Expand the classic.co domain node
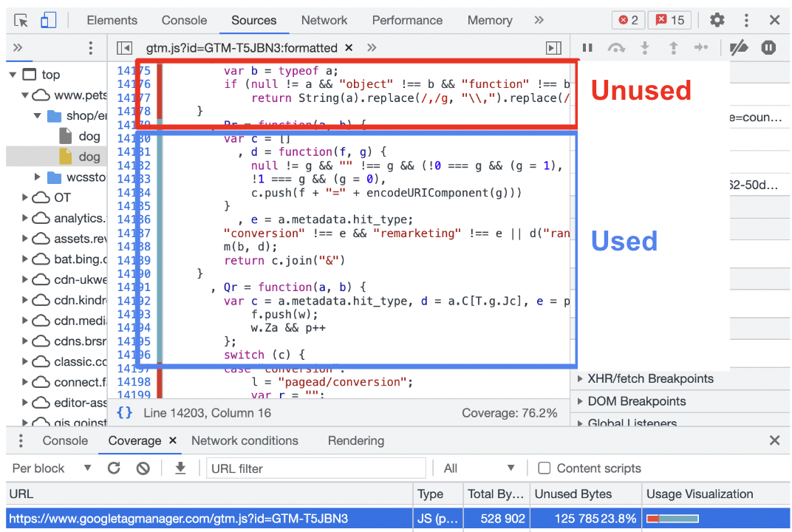 point(24,362)
